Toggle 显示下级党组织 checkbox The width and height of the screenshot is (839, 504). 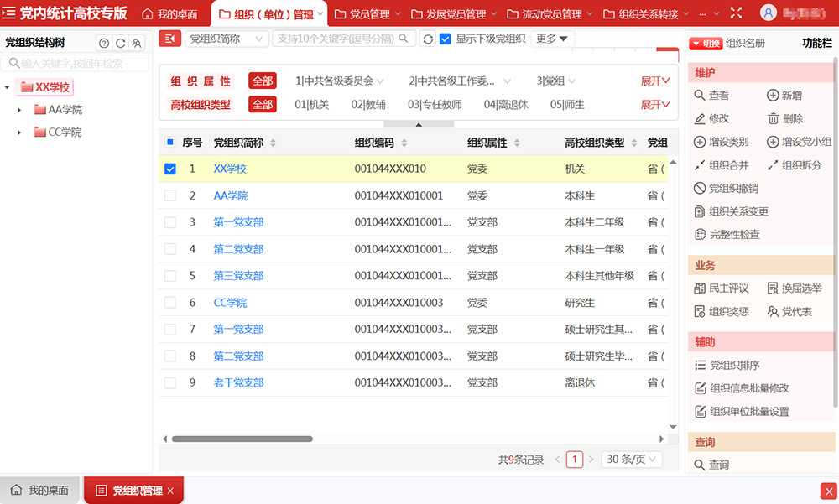click(x=445, y=39)
